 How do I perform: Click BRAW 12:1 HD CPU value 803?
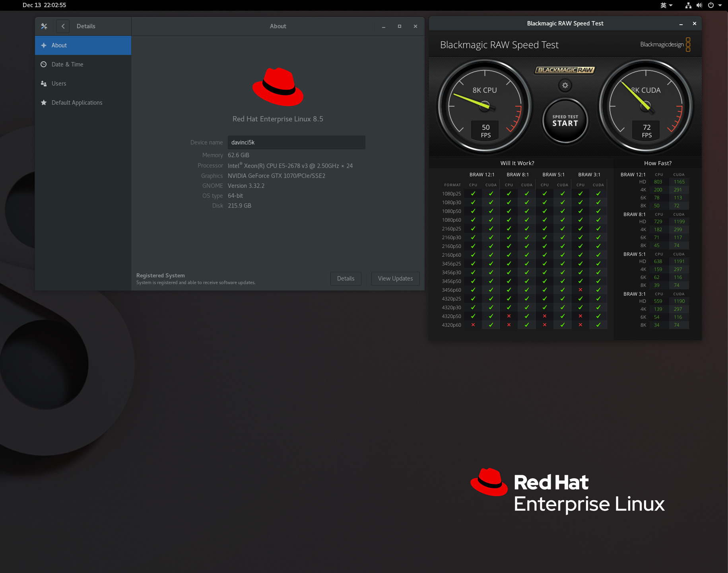click(x=658, y=182)
